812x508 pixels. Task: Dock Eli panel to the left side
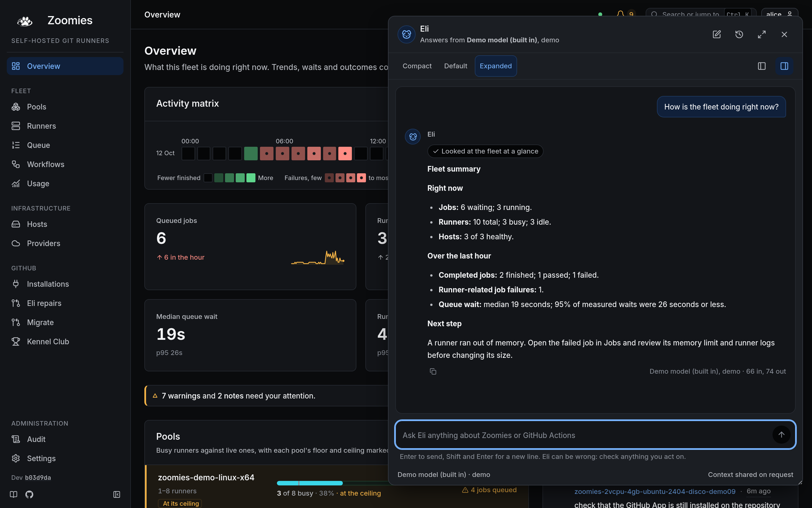pos(762,66)
